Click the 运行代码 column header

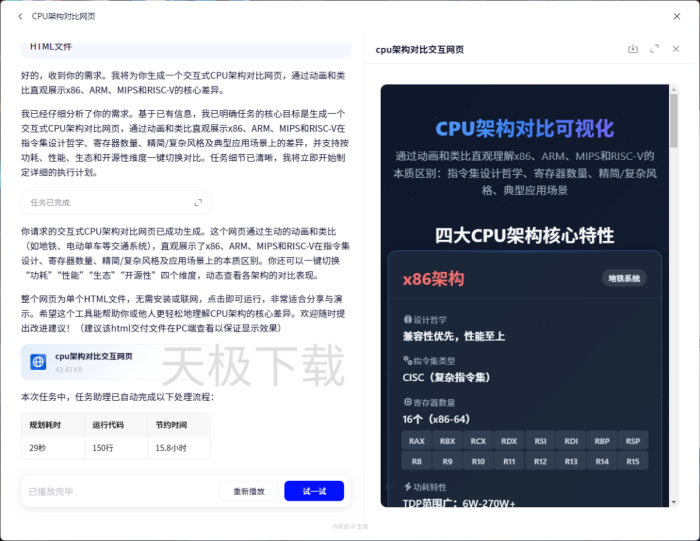(x=116, y=424)
